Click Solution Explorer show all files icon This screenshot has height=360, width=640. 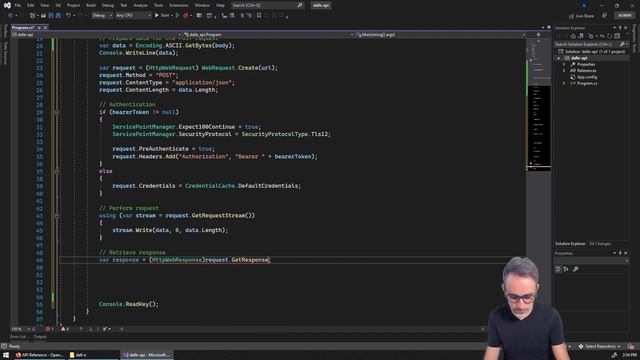(617, 36)
